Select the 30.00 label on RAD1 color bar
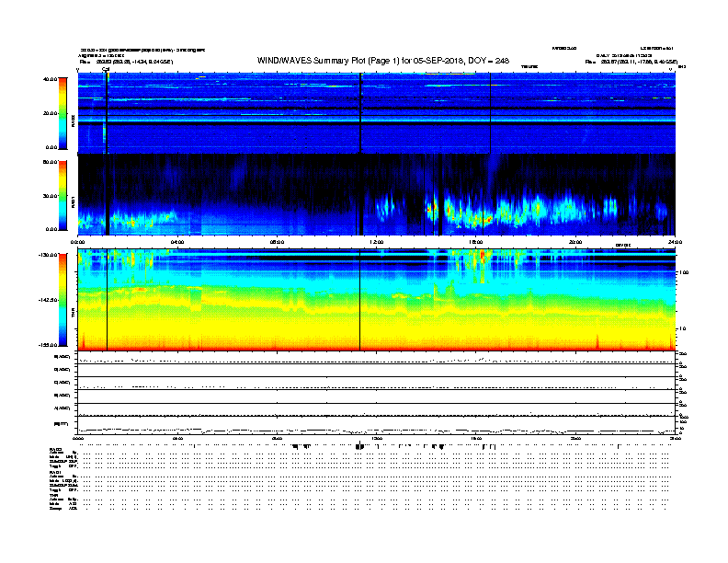Image resolution: width=728 pixels, height=563 pixels. (x=50, y=196)
